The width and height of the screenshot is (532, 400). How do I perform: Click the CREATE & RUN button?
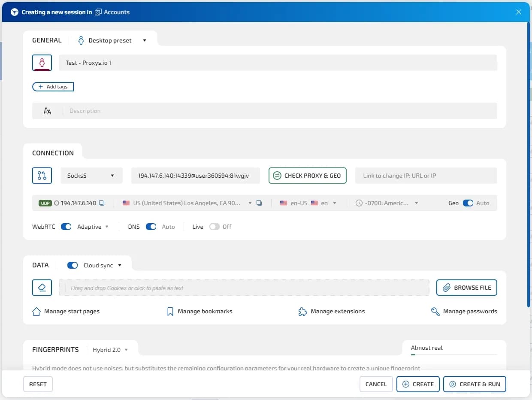475,384
